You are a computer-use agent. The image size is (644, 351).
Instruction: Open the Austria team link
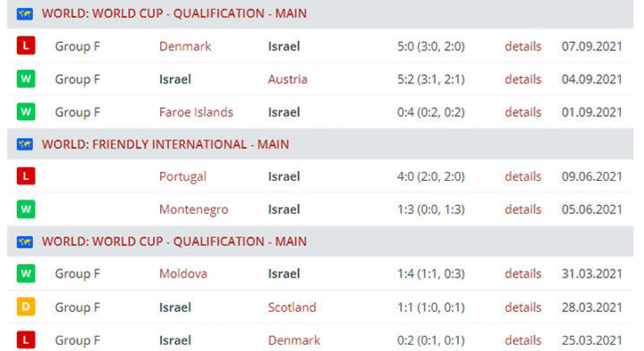point(287,79)
